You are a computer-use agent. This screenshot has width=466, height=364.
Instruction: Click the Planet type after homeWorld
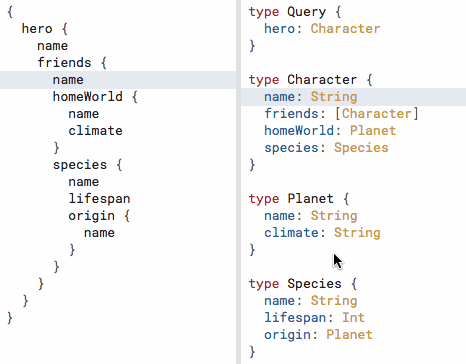point(373,131)
